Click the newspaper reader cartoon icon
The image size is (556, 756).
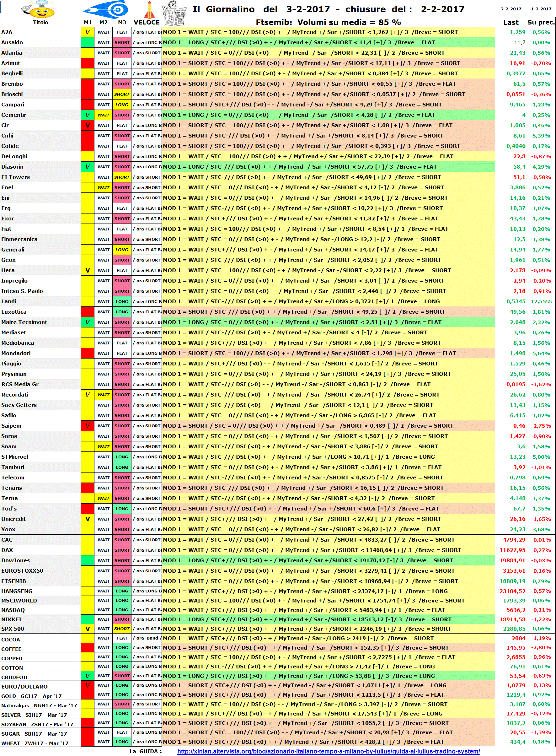[175, 13]
